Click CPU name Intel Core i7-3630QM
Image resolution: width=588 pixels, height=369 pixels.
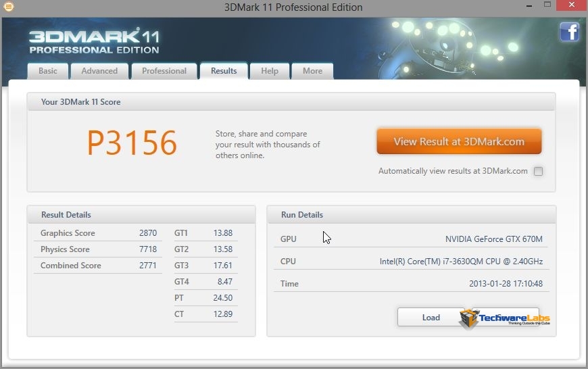point(461,262)
